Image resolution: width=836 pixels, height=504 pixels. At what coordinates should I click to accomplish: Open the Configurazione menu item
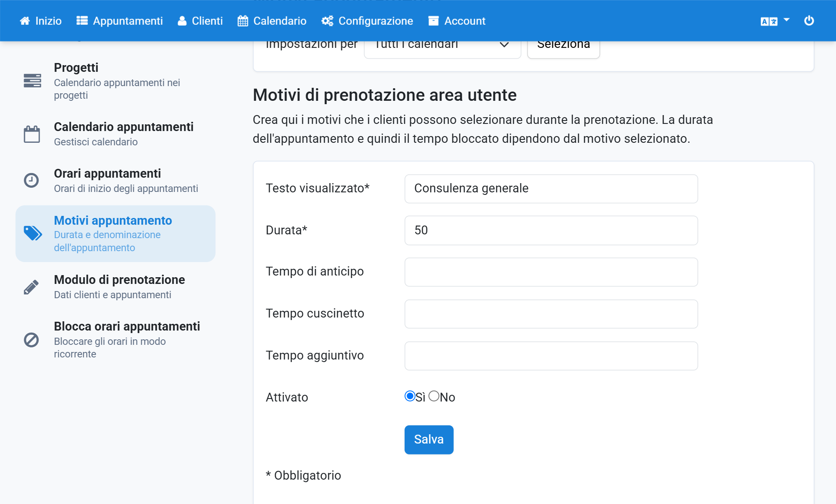(368, 21)
